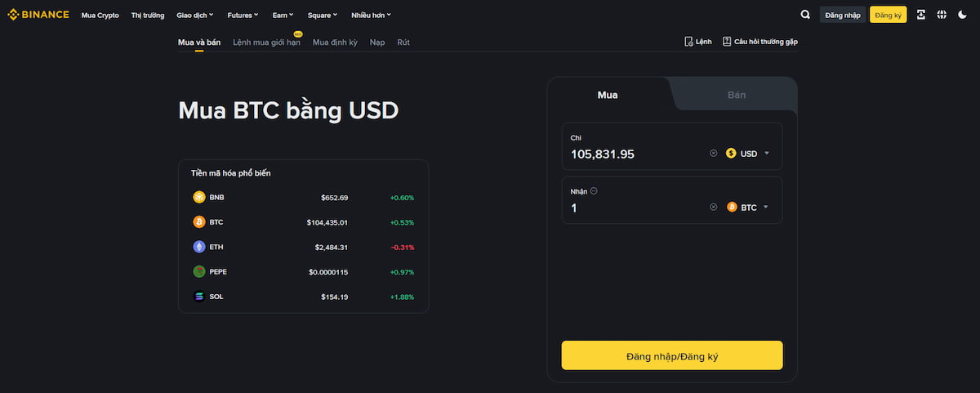The height and width of the screenshot is (393, 980).
Task: Open the Câu hỏi thường gặp link
Action: click(x=766, y=41)
